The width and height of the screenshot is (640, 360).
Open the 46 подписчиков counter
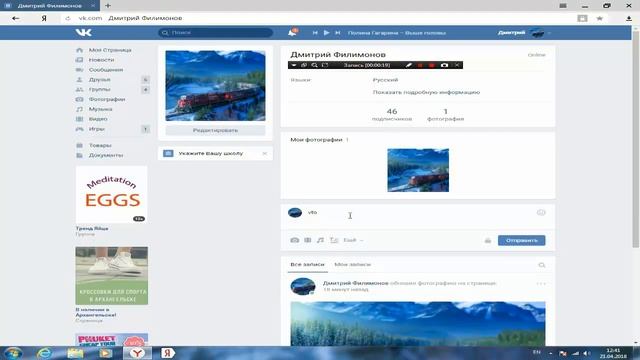pos(392,114)
